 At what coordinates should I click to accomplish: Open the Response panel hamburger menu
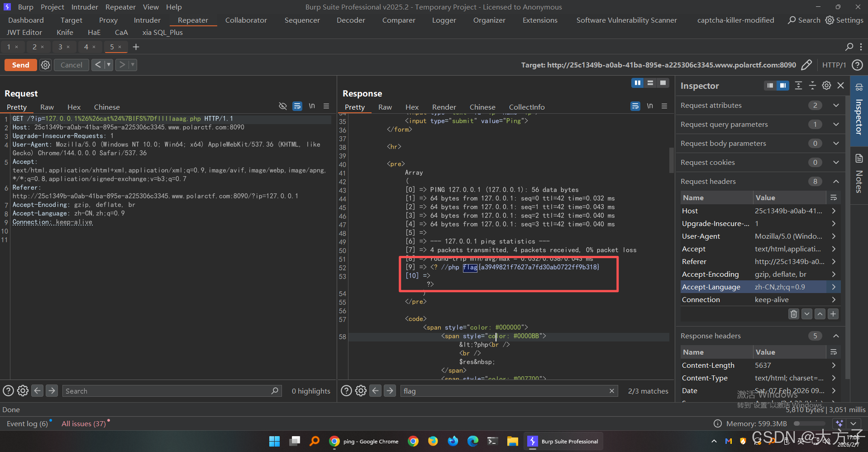[x=664, y=106]
